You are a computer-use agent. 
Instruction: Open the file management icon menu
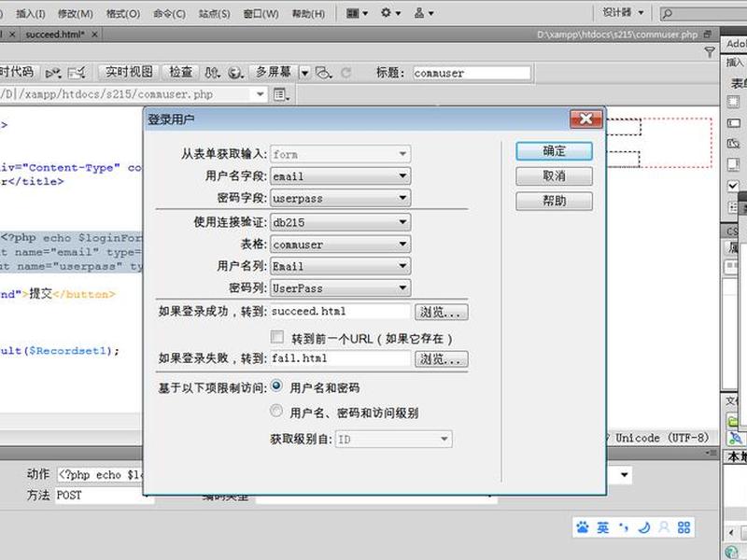213,73
